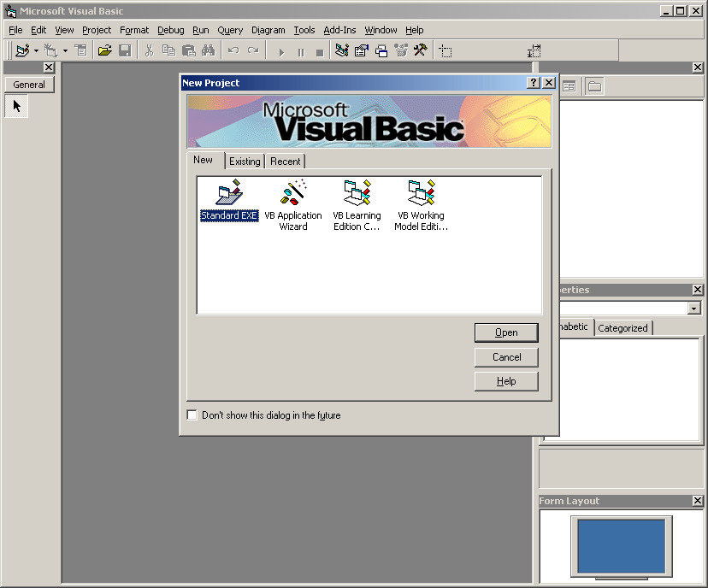Switch to the Categorized properties tab
The image size is (708, 588).
tap(622, 327)
